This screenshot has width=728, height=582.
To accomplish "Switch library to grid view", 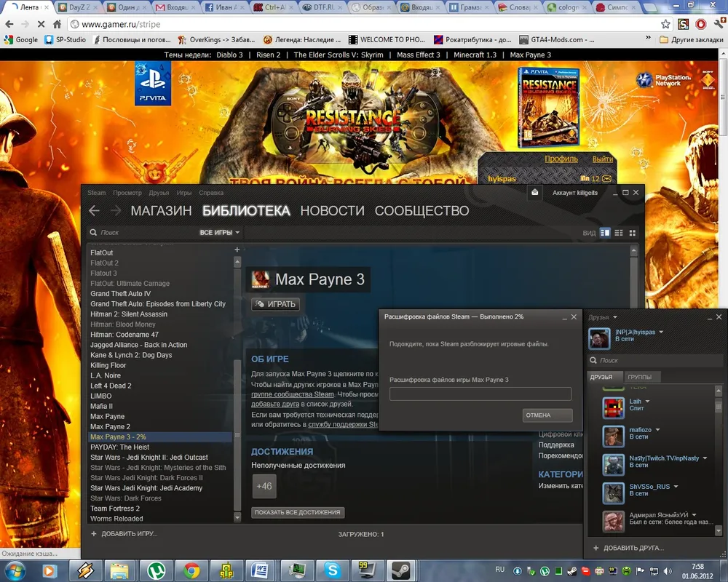I will pos(633,233).
